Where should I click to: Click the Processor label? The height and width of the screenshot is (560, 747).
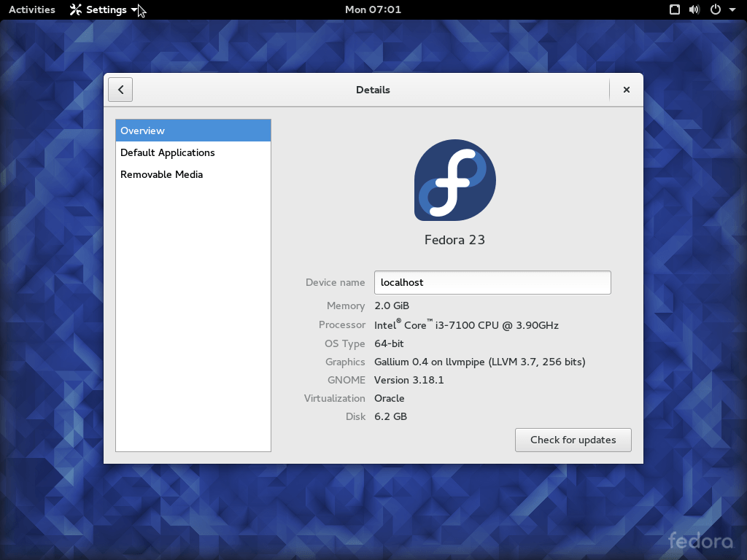(x=342, y=324)
